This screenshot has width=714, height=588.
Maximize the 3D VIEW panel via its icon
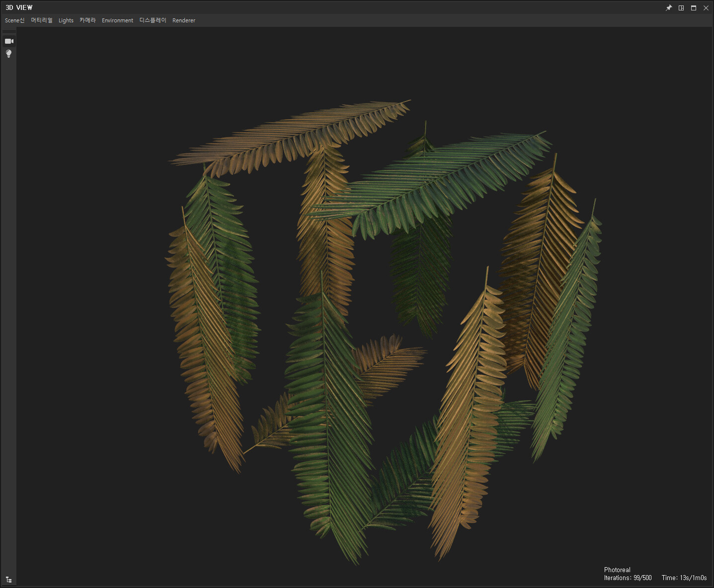tap(693, 7)
